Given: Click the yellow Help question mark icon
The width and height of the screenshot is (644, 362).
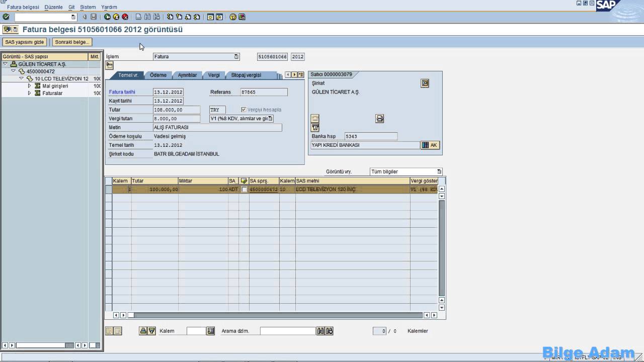Looking at the screenshot, I should [233, 17].
